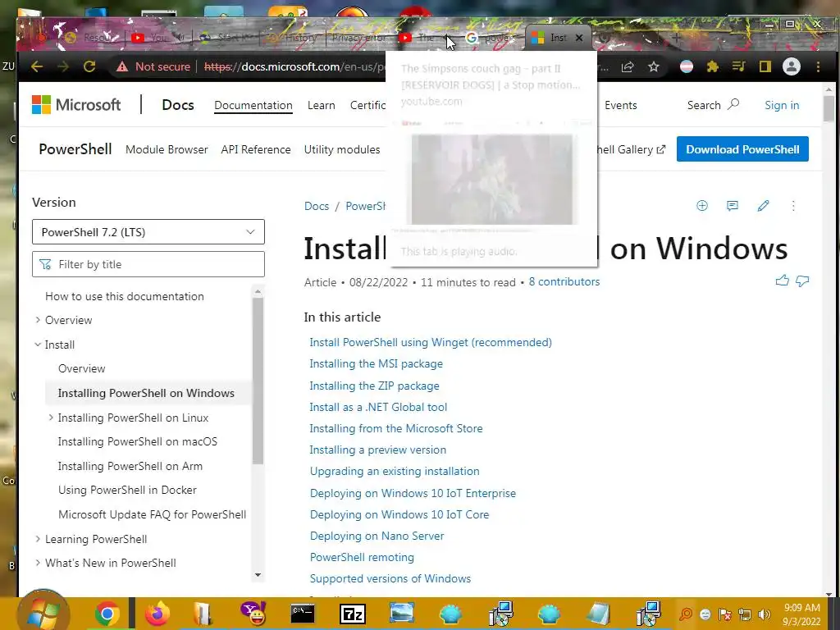Expand Installing PowerShell on Linux node

point(51,418)
